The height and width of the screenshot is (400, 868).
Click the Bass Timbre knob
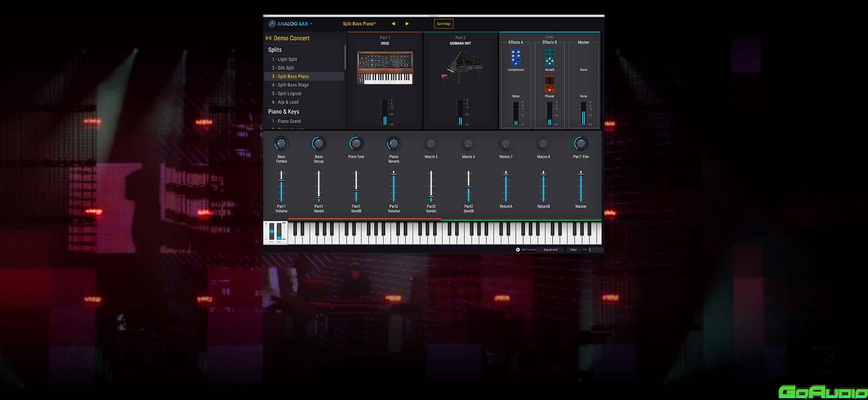click(x=281, y=143)
